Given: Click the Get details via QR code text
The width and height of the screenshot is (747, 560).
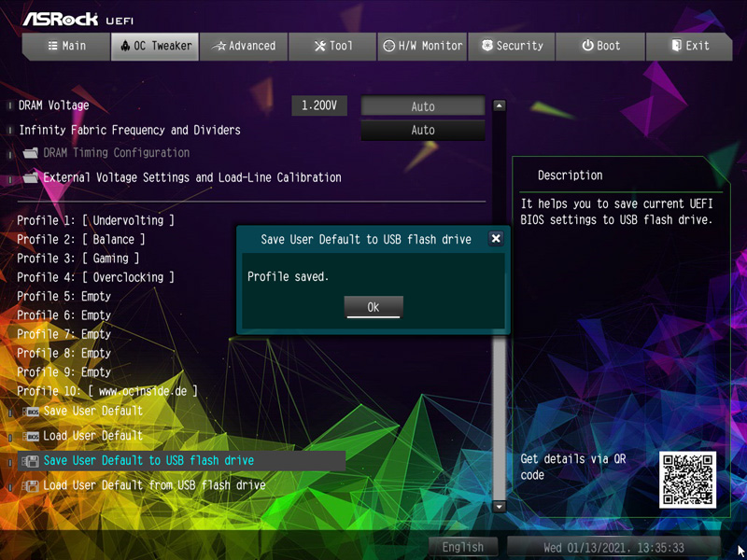Looking at the screenshot, I should (573, 467).
